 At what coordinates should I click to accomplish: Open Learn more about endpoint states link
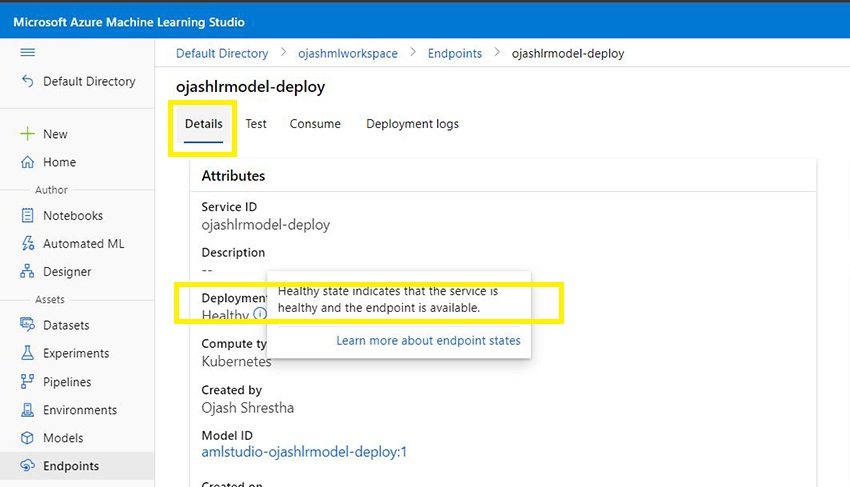(x=428, y=341)
